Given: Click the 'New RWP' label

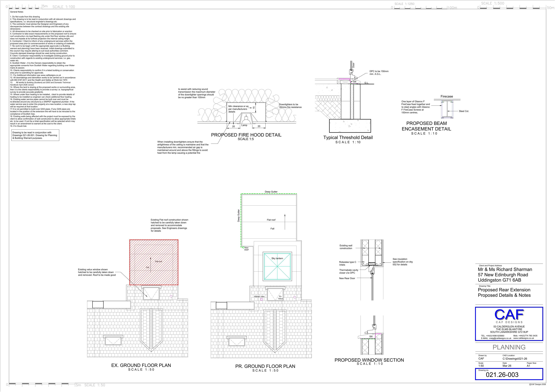Looking at the screenshot, I should point(247,249).
